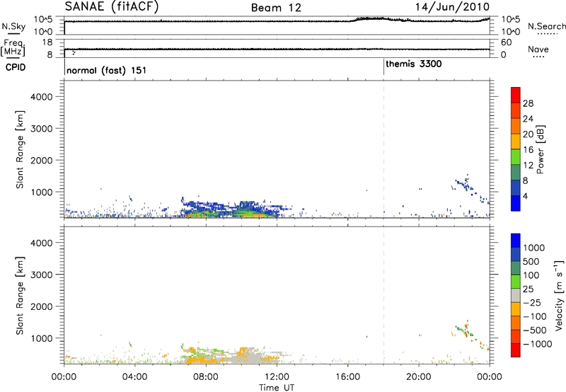The height and width of the screenshot is (392, 566).
Task: Click the -100 value on the Velocity colorbar
Action: [x=535, y=316]
